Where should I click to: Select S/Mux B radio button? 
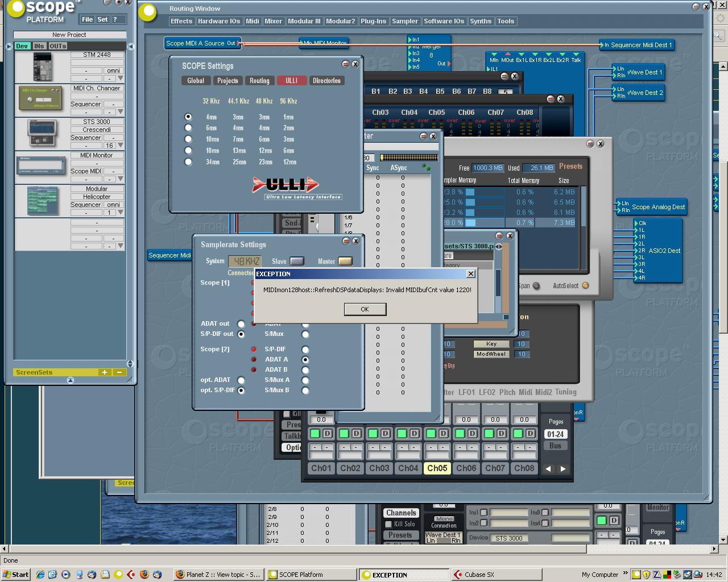click(x=305, y=390)
